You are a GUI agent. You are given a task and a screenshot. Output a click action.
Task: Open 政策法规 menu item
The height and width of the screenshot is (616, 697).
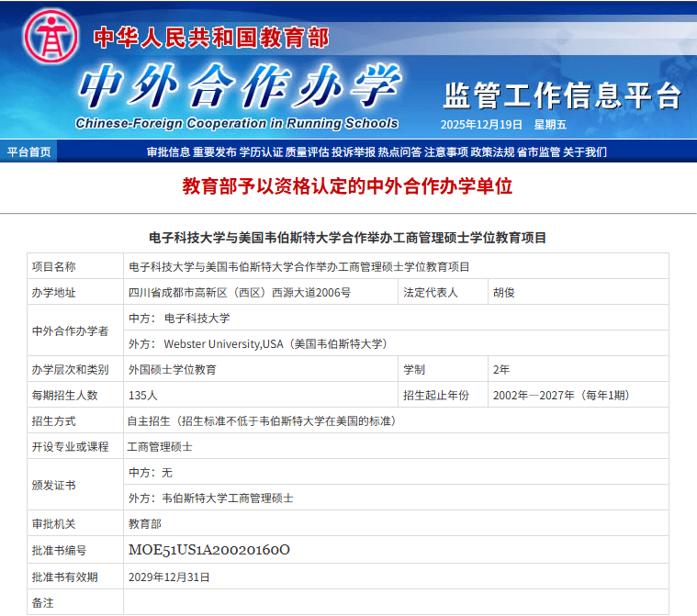492,152
